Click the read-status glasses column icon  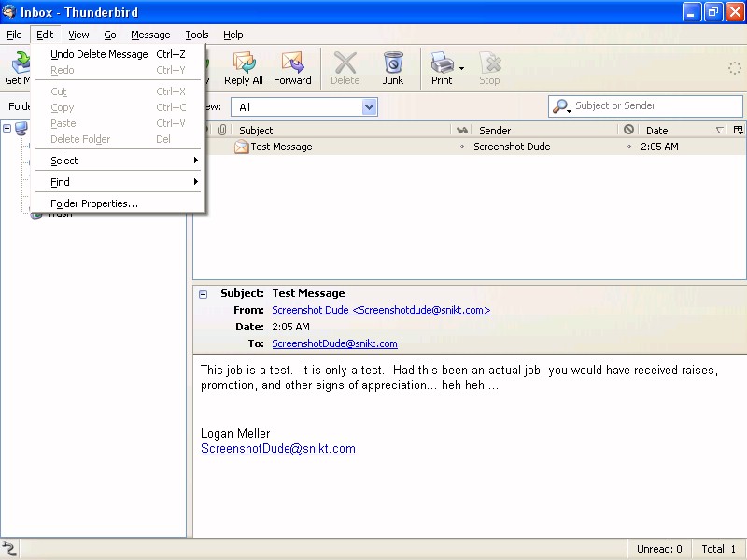tap(461, 130)
